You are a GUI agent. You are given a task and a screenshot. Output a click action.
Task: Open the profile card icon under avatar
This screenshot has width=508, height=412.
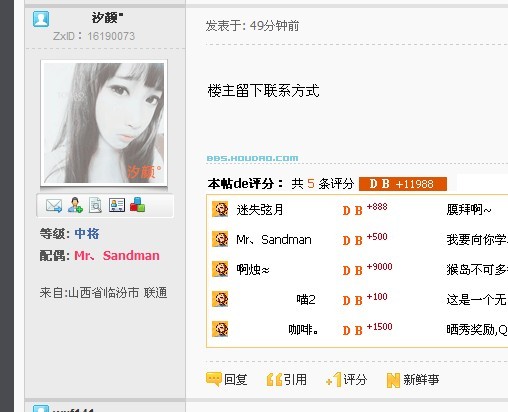click(x=117, y=205)
